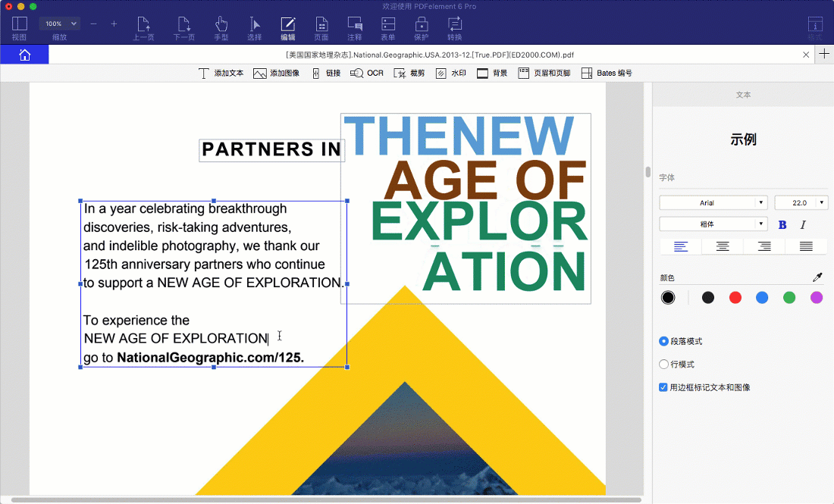834x504 pixels.
Task: Choose the red color swatch
Action: 735,297
